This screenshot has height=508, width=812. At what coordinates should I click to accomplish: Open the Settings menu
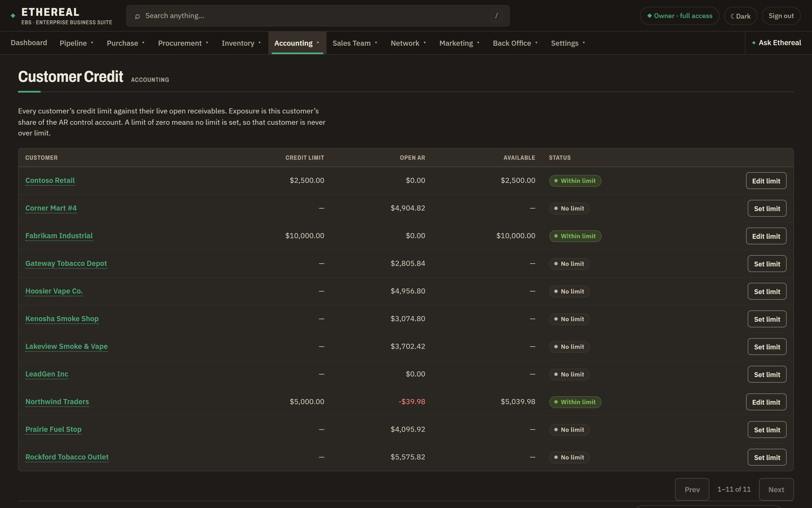click(568, 43)
